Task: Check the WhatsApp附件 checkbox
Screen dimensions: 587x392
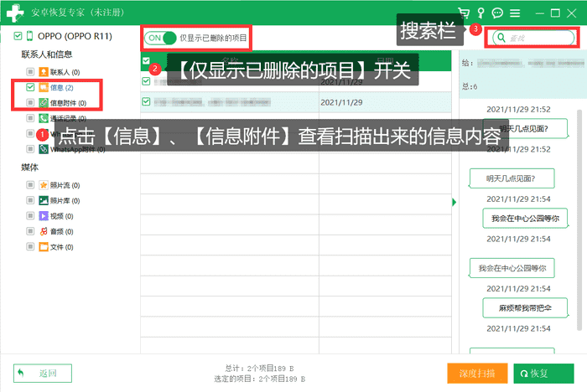Action: click(x=30, y=149)
